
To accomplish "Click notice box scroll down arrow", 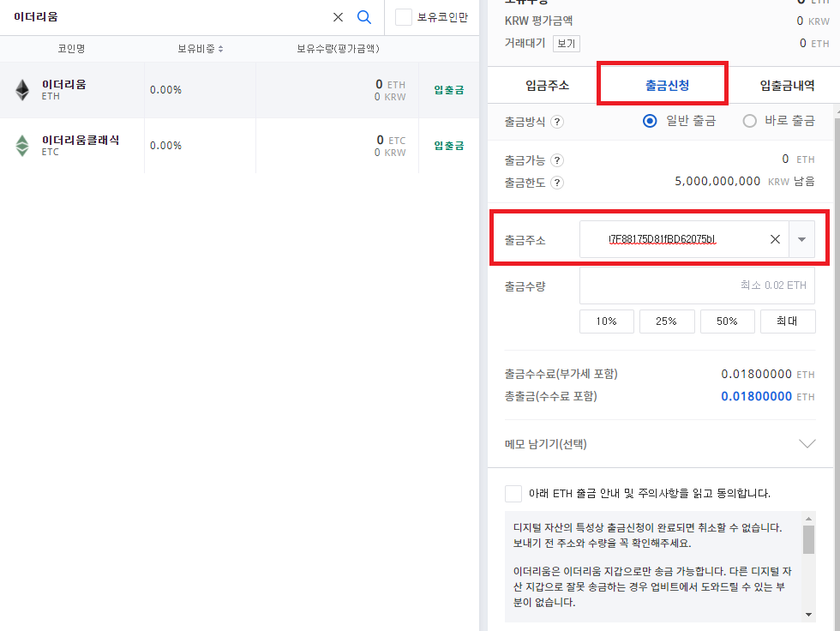I will tap(808, 615).
